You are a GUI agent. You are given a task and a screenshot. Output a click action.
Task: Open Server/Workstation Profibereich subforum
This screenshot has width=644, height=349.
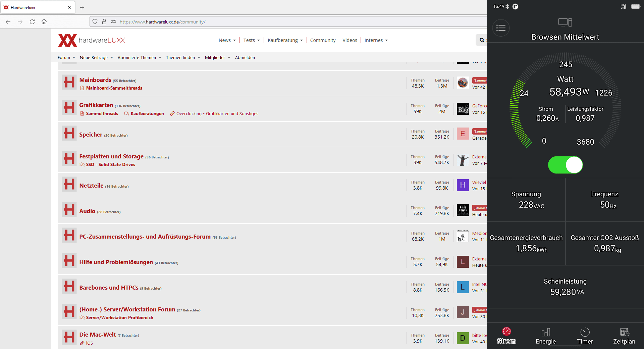pyautogui.click(x=119, y=318)
